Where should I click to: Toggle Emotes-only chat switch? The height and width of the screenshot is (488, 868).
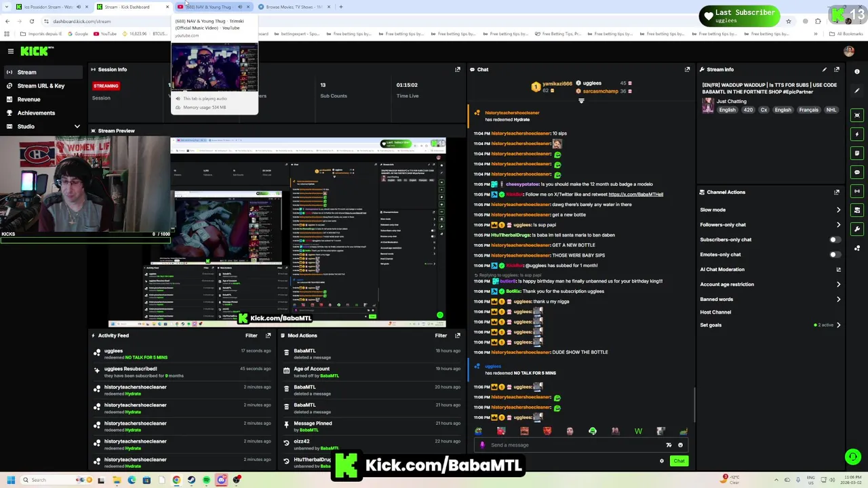(835, 254)
